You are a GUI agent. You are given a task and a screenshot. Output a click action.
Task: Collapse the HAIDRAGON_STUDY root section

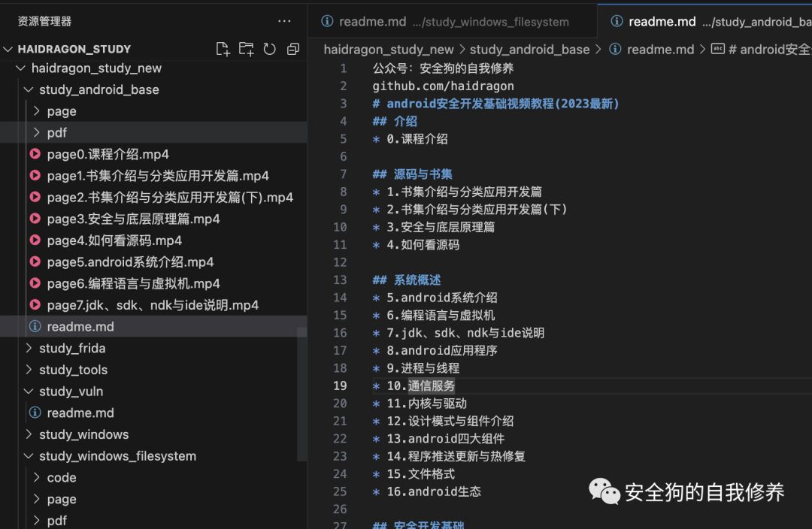click(8, 49)
